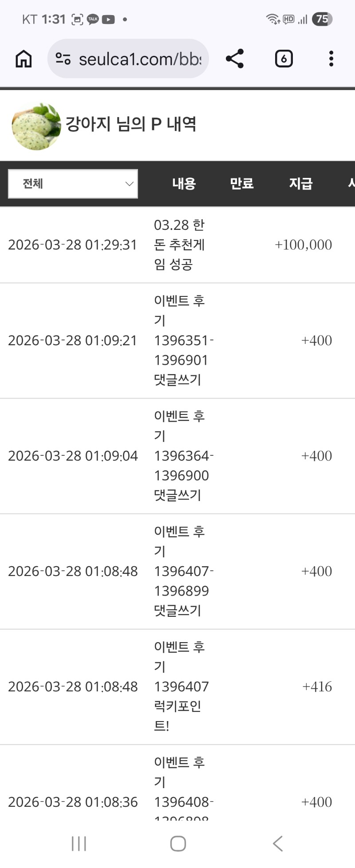Tap the share icon

235,59
